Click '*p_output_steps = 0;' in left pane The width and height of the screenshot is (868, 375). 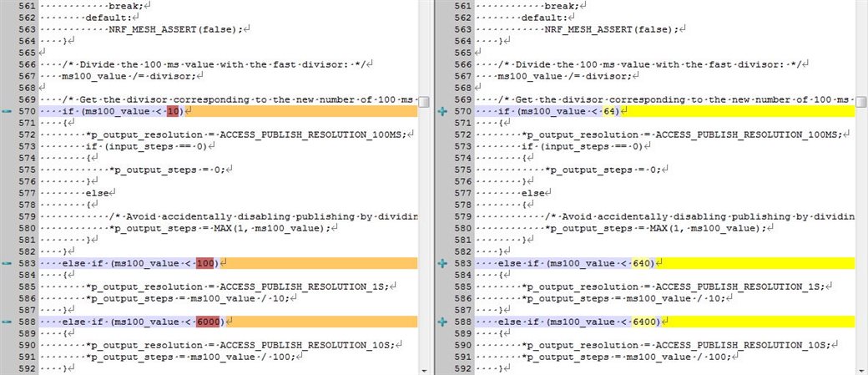(x=167, y=170)
